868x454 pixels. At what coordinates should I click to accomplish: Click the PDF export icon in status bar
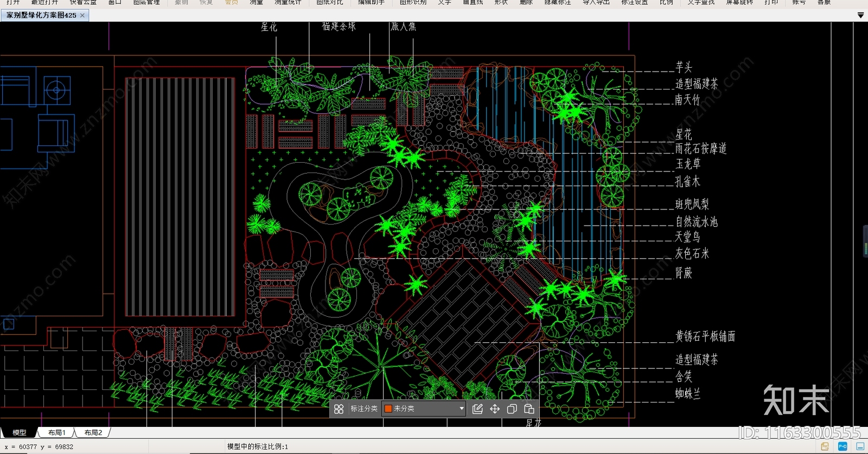(825, 446)
